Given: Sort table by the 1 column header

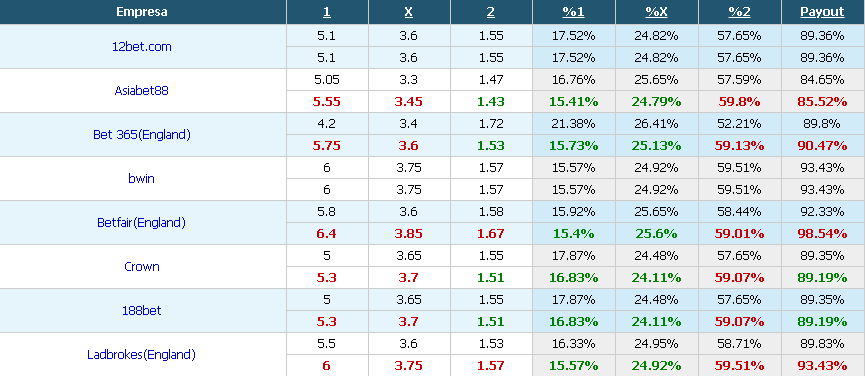Looking at the screenshot, I should (327, 12).
